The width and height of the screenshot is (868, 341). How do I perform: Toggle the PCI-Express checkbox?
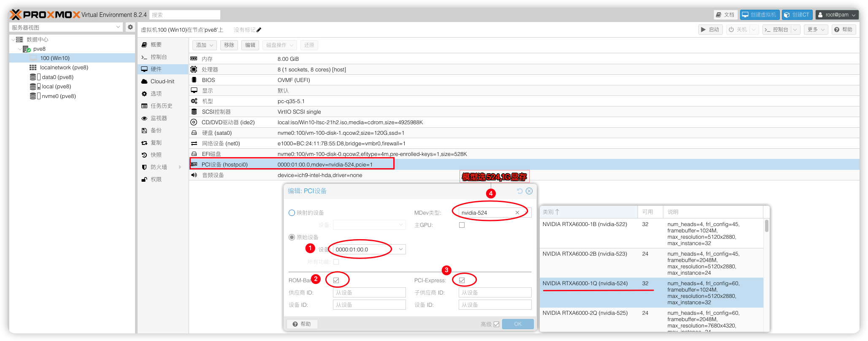(x=462, y=280)
